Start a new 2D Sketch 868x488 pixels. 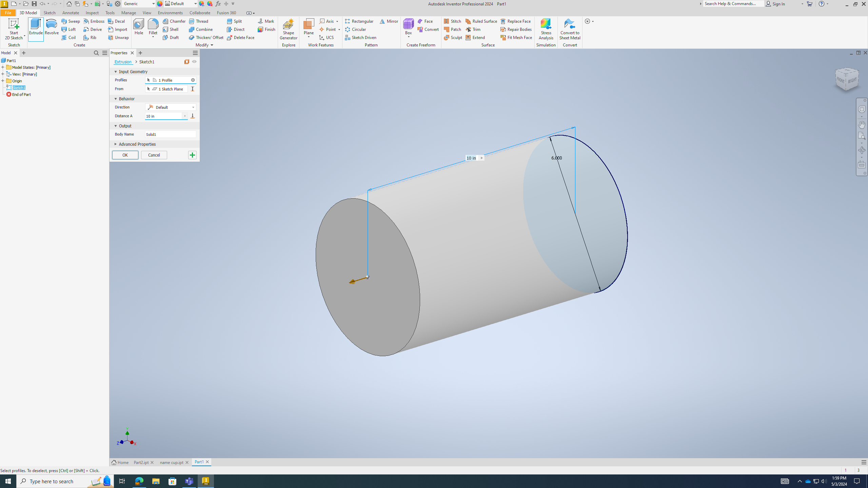tap(14, 29)
